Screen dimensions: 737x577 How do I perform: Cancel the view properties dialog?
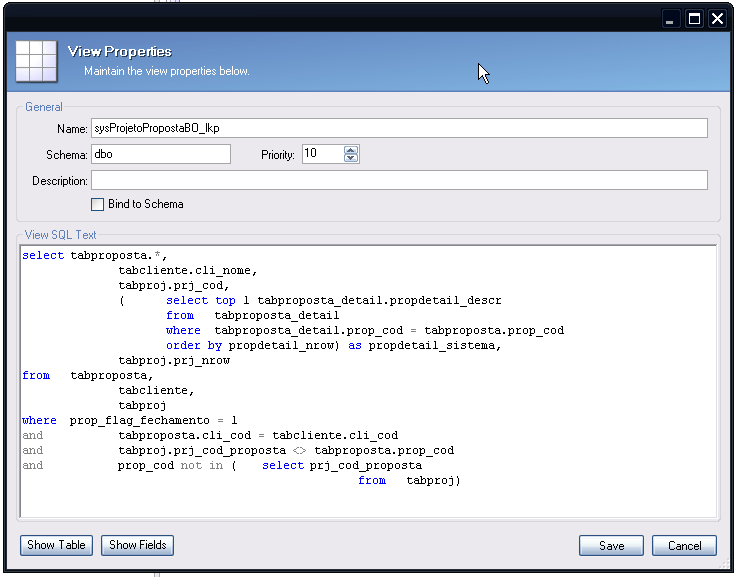click(684, 546)
